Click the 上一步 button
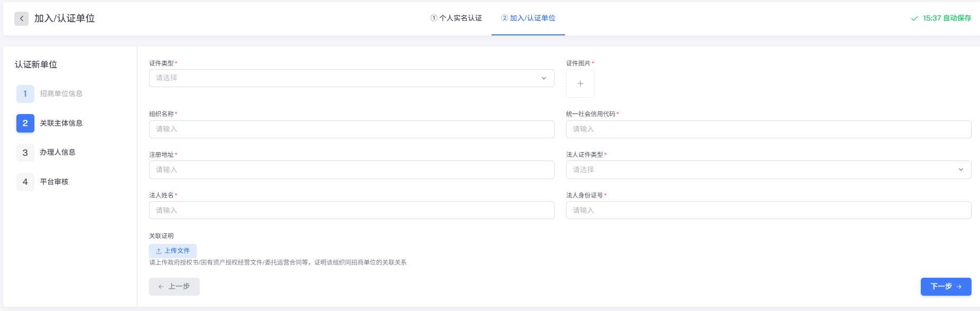The height and width of the screenshot is (311, 980). [174, 286]
